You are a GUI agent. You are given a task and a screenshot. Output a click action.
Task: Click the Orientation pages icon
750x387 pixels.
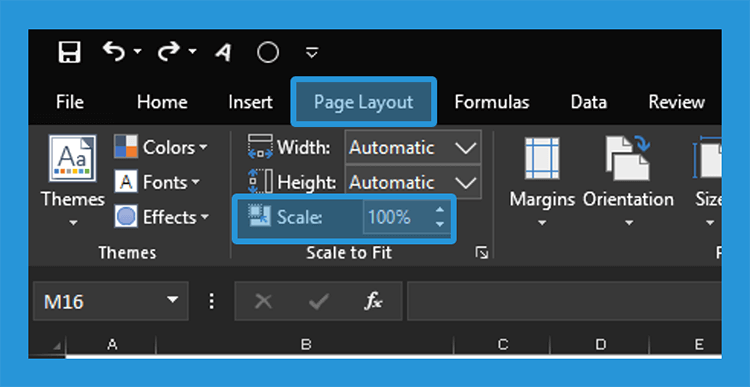(x=628, y=158)
